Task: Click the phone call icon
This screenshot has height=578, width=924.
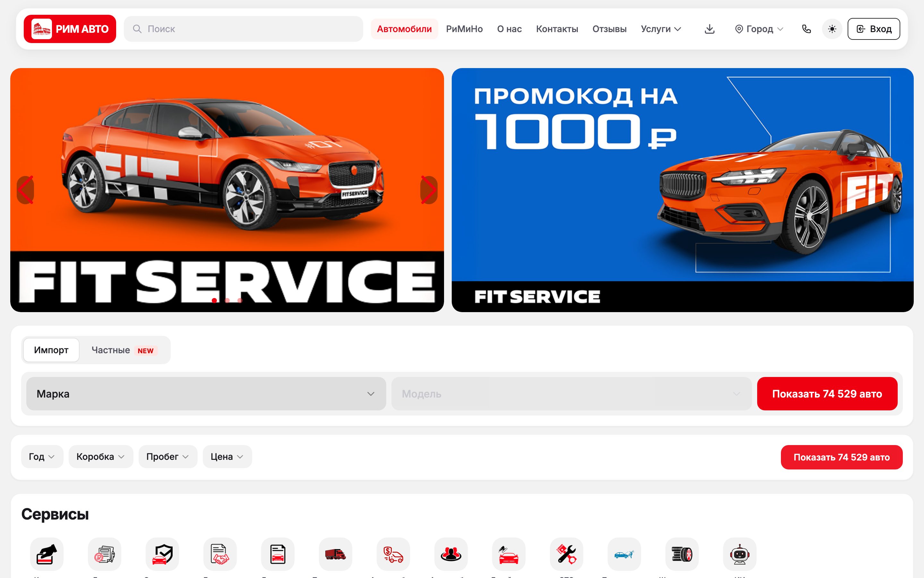Action: click(806, 29)
